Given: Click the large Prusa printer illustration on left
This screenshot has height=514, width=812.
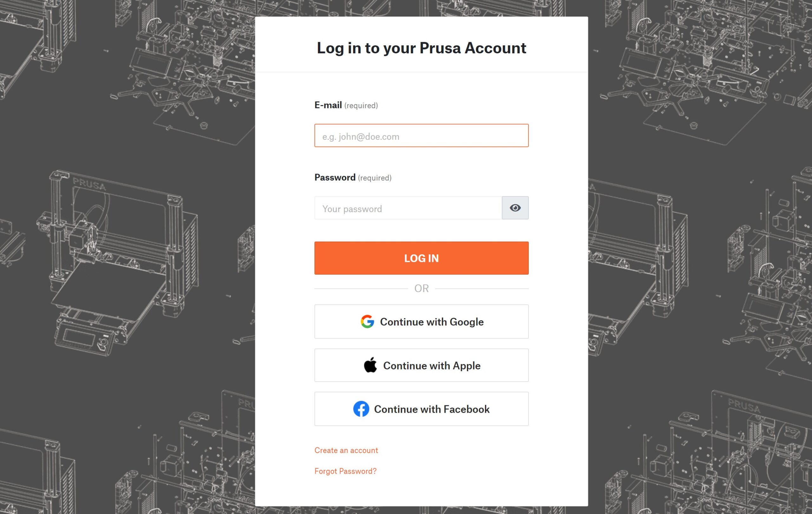Looking at the screenshot, I should 116,263.
